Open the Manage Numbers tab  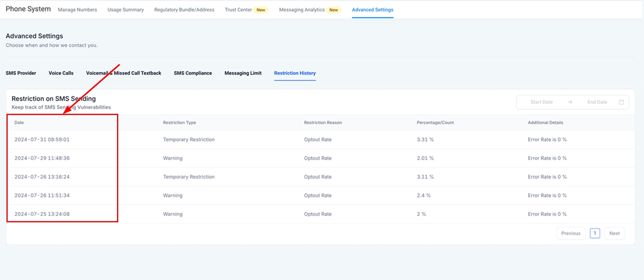tap(77, 10)
